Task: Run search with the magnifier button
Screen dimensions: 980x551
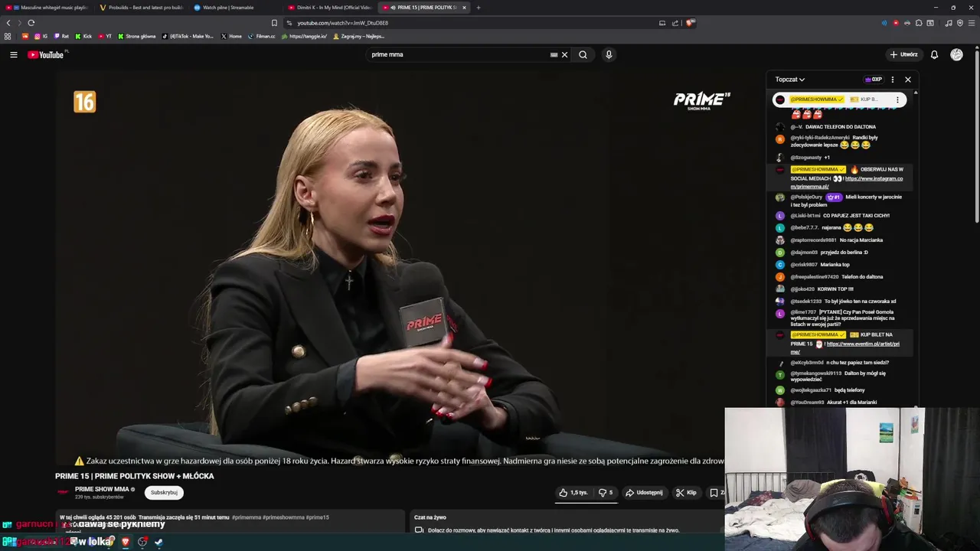Action: 583,54
